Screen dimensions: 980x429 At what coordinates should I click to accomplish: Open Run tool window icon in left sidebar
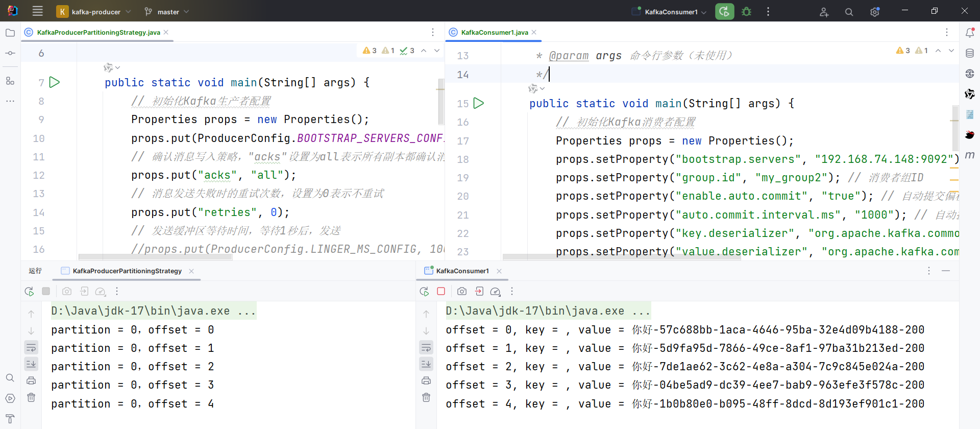click(x=10, y=398)
